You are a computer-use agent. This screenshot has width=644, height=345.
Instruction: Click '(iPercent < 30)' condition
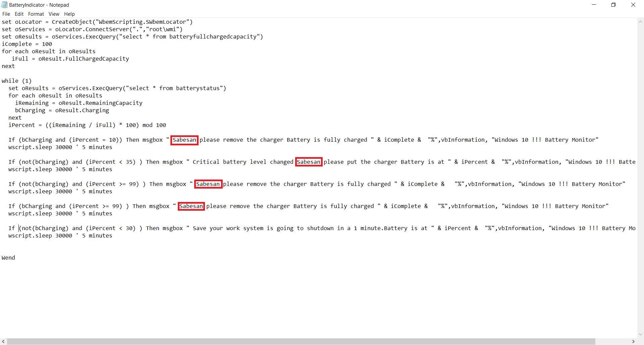pyautogui.click(x=111, y=228)
